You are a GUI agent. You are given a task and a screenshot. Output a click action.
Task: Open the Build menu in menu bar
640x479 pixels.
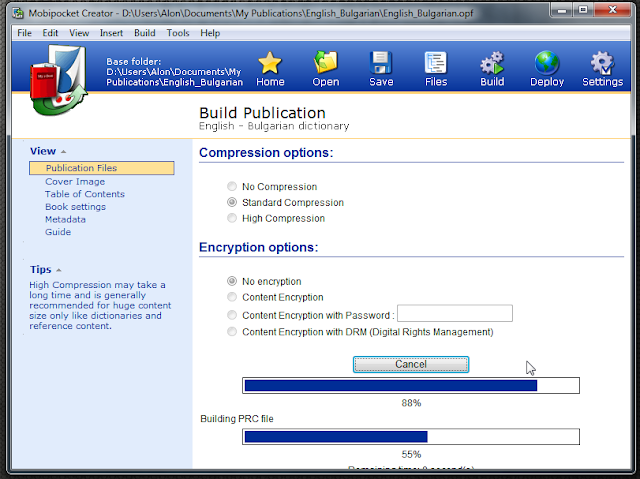tap(144, 33)
